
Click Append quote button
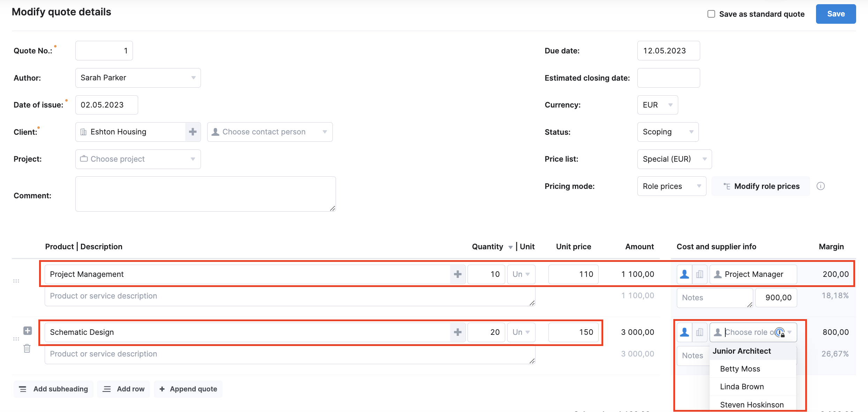(188, 389)
